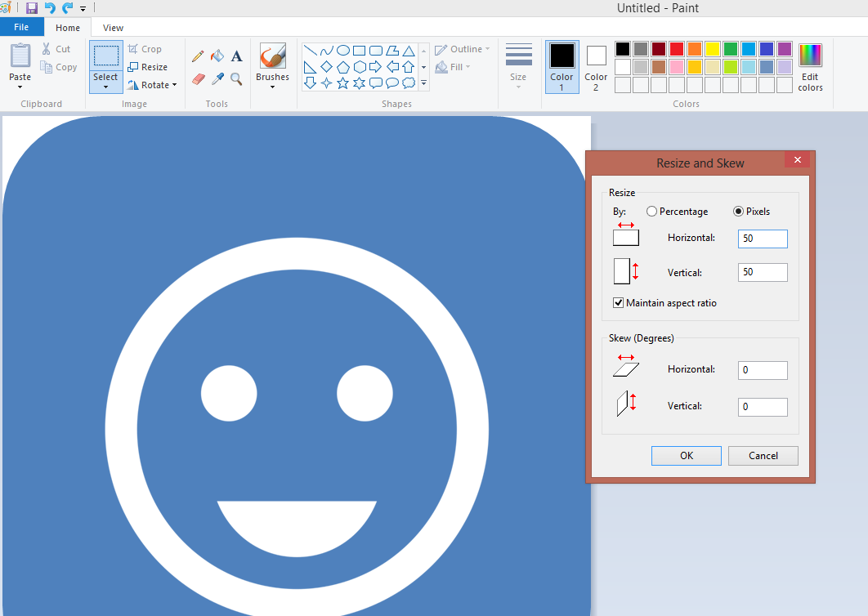
Task: Choose the Eraser tool
Action: [x=198, y=79]
